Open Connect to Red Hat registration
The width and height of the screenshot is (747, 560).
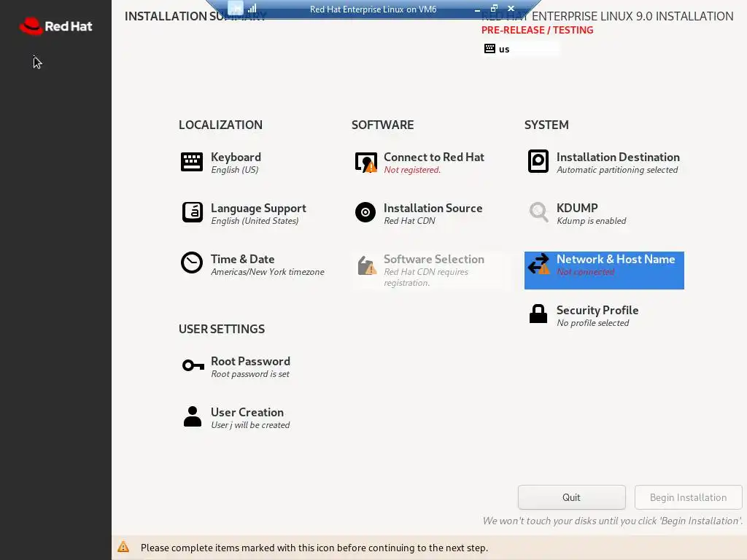coord(434,157)
